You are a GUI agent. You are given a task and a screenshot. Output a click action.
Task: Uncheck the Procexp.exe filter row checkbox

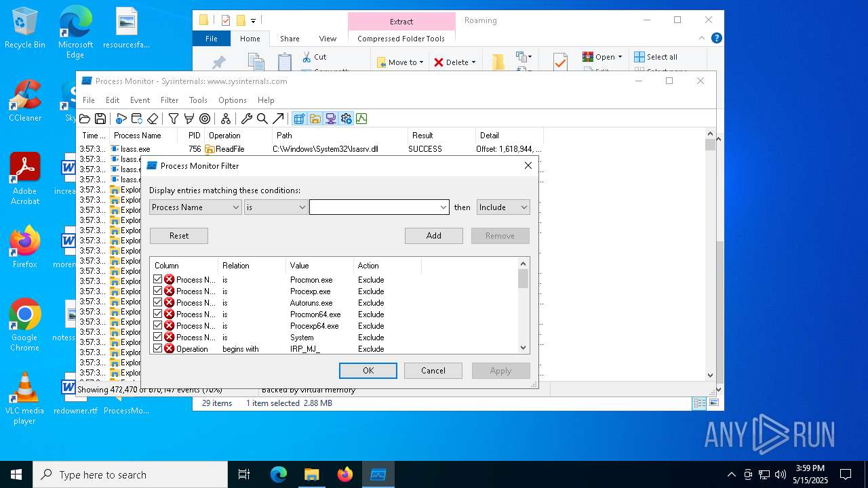click(x=158, y=291)
